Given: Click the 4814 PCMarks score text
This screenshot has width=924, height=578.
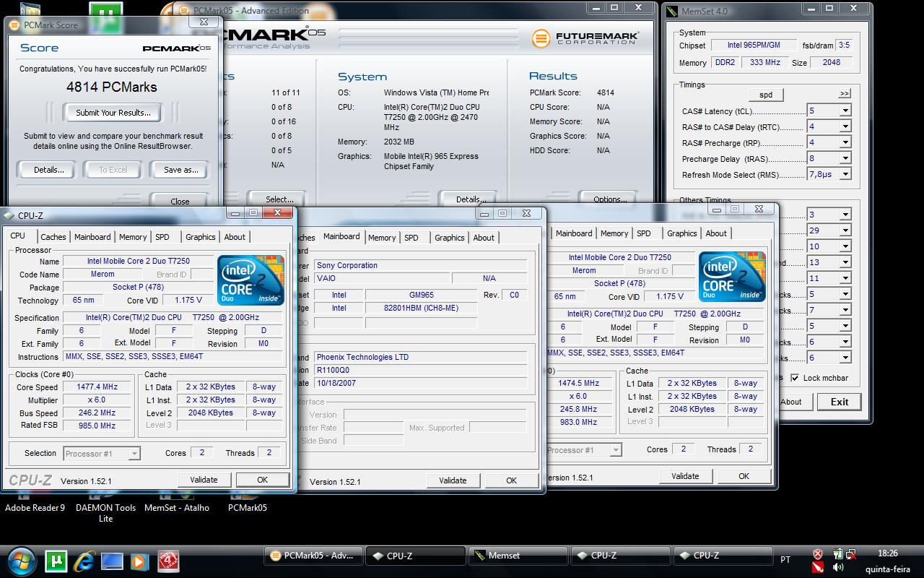Looking at the screenshot, I should tap(111, 87).
